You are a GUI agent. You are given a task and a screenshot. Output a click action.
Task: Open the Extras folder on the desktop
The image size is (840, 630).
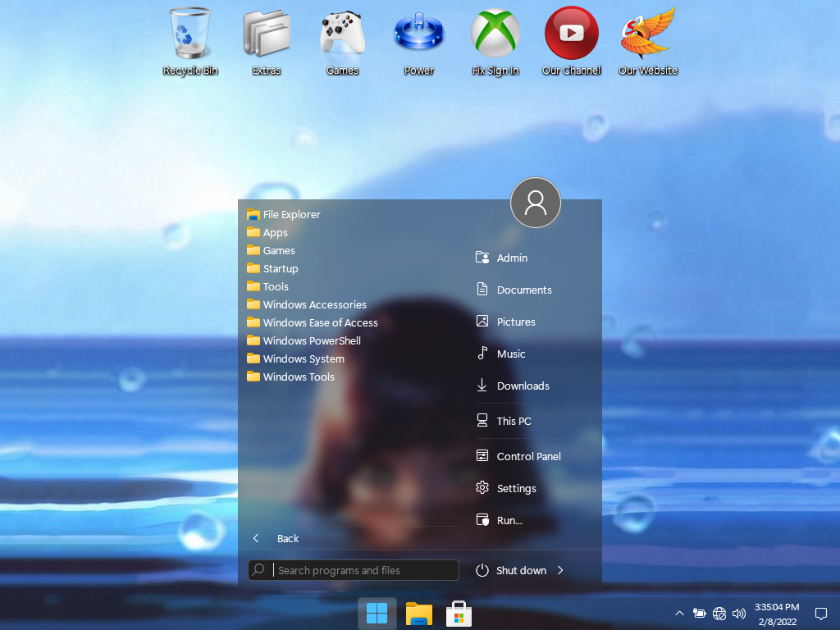point(266,34)
